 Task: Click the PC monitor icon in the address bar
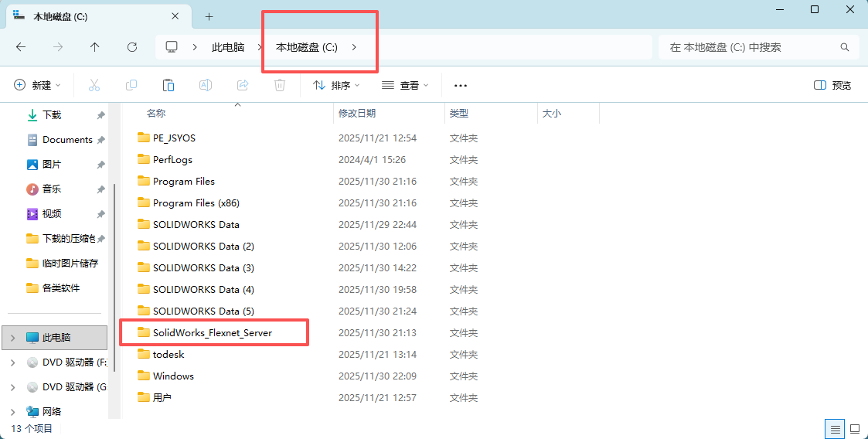click(172, 47)
